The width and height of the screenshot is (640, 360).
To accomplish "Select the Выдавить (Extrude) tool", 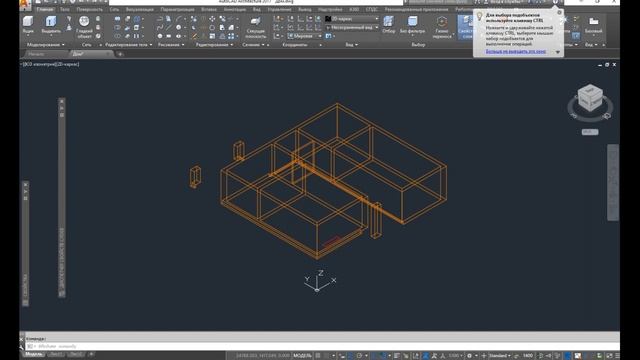I will 51,24.
